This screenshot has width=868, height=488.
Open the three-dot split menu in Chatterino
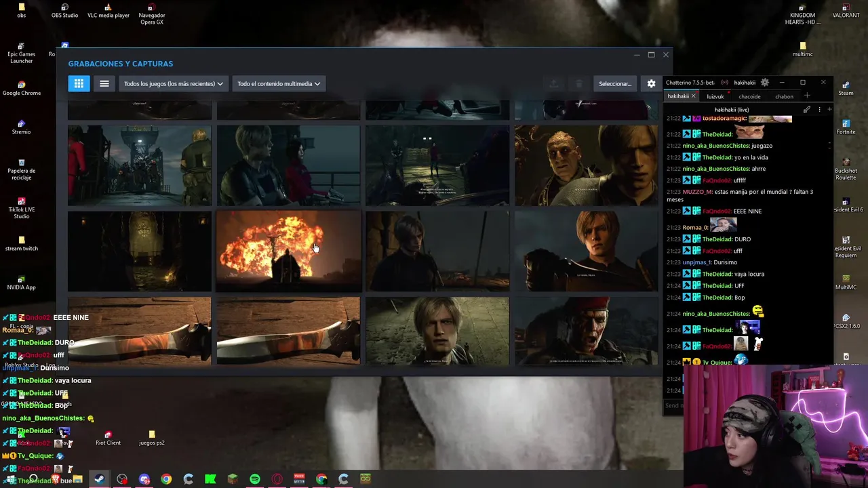point(819,109)
